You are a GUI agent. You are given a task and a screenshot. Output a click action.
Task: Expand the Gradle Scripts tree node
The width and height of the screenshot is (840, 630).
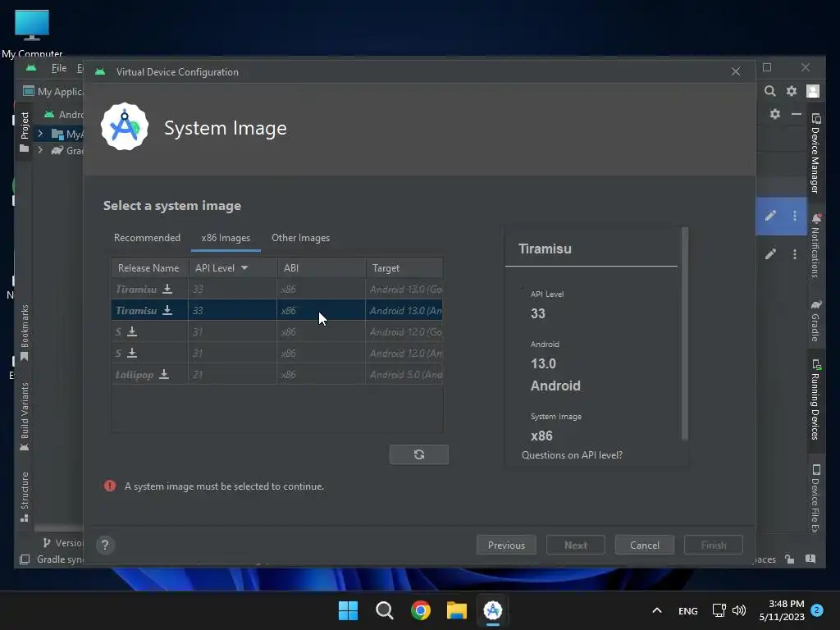point(40,151)
